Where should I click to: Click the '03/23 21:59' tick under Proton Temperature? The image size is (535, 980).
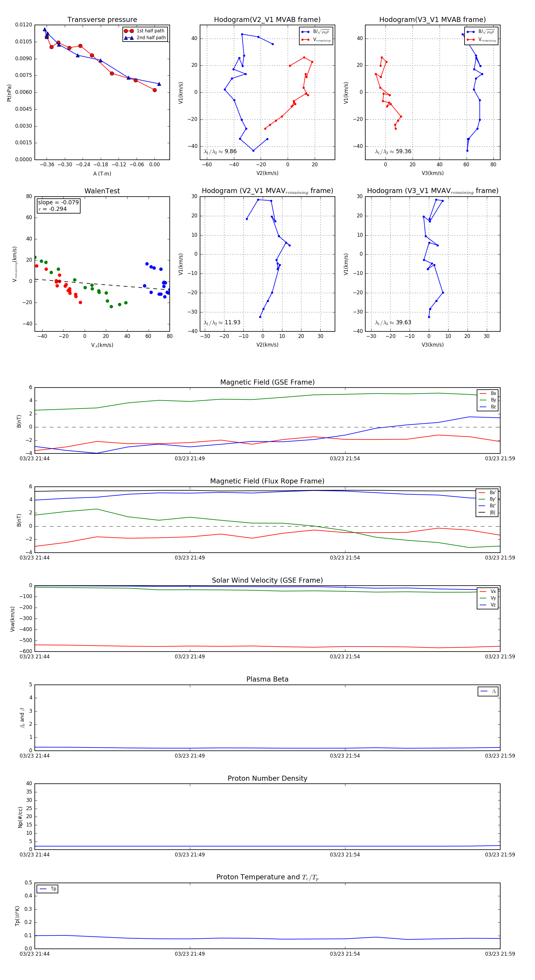click(500, 954)
